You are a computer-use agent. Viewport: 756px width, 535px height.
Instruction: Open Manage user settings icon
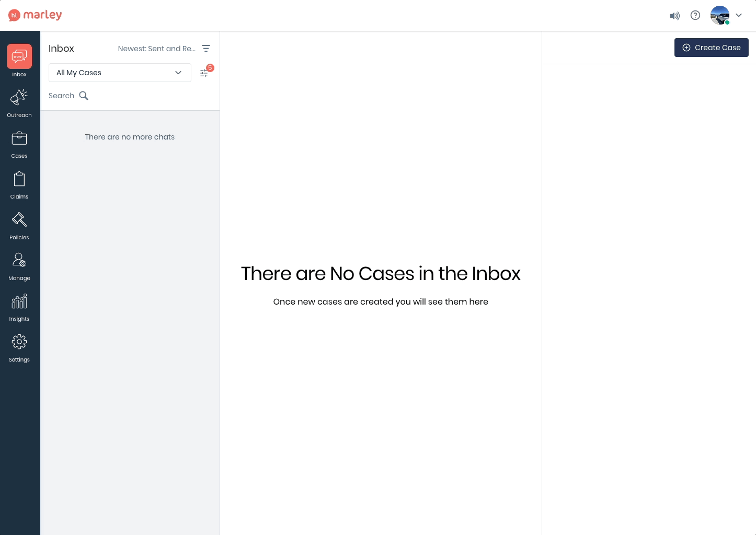19,260
